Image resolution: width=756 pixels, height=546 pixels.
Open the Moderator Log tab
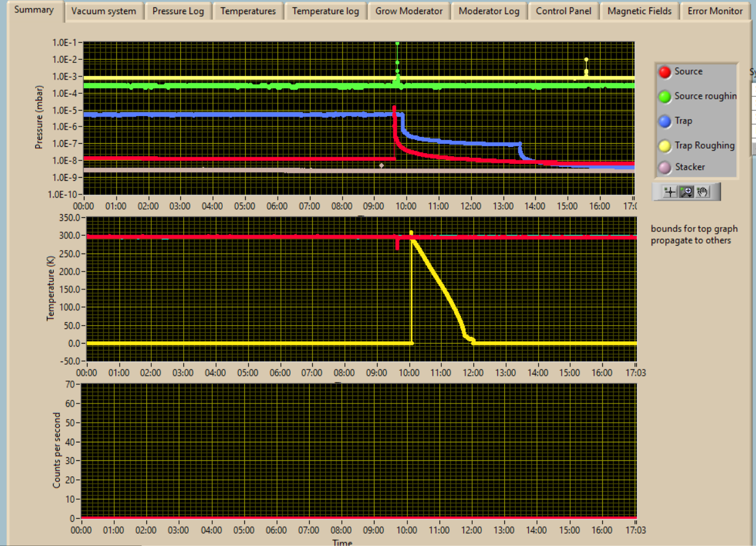point(489,11)
